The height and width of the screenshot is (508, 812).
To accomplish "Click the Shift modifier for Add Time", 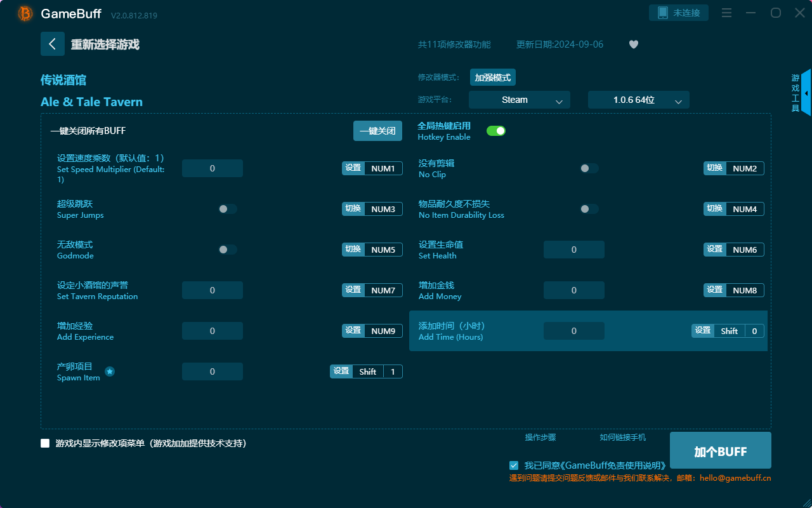I will (x=730, y=331).
